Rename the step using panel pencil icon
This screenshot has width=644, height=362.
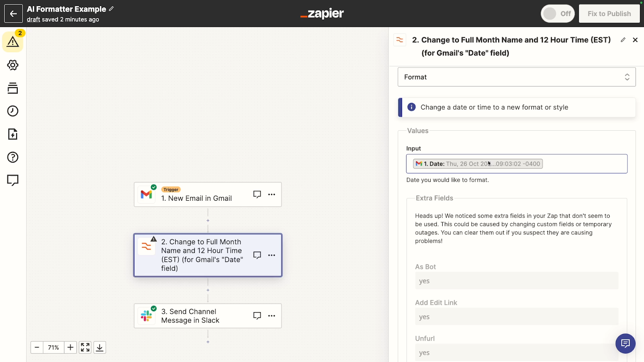click(623, 40)
